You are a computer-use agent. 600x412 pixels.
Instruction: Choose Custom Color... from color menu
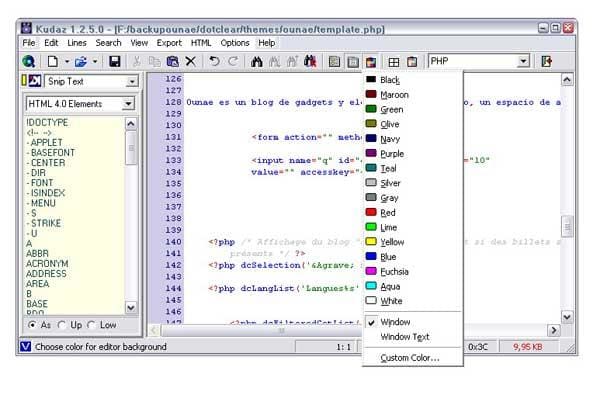tap(412, 358)
